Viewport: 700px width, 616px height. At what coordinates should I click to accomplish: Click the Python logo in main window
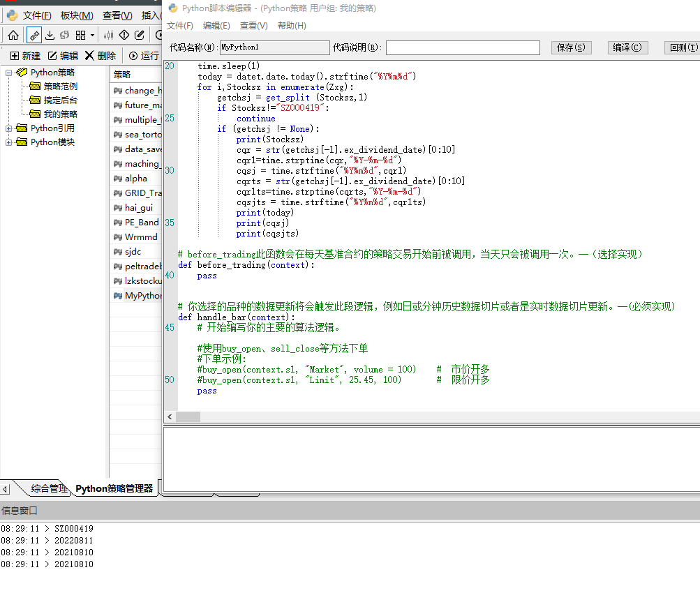click(12, 15)
